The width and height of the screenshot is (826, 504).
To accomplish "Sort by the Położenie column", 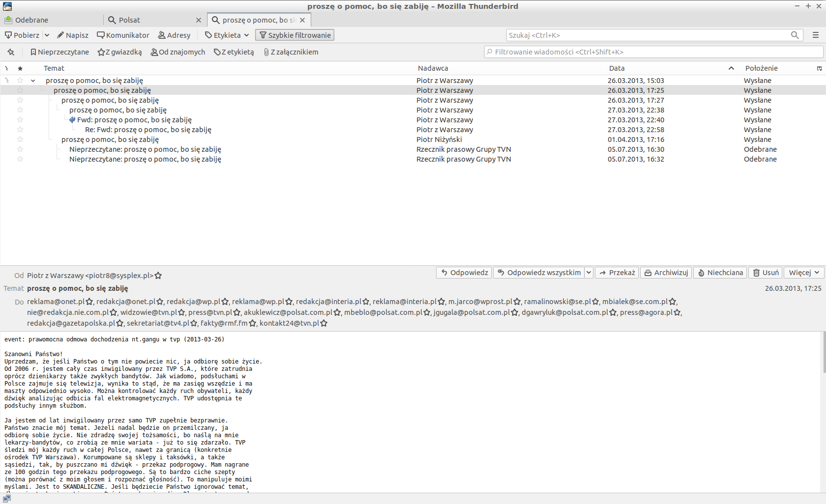I will pyautogui.click(x=762, y=68).
